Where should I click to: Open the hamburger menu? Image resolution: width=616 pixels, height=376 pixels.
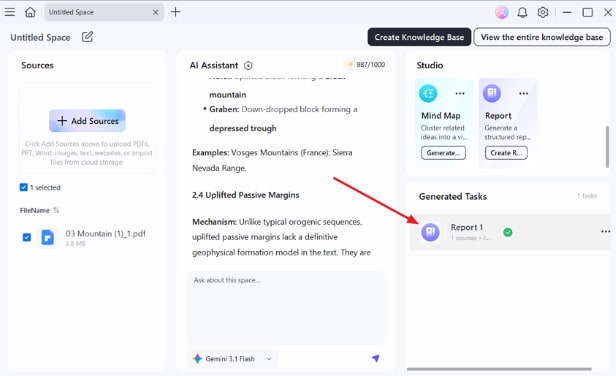pyautogui.click(x=10, y=12)
